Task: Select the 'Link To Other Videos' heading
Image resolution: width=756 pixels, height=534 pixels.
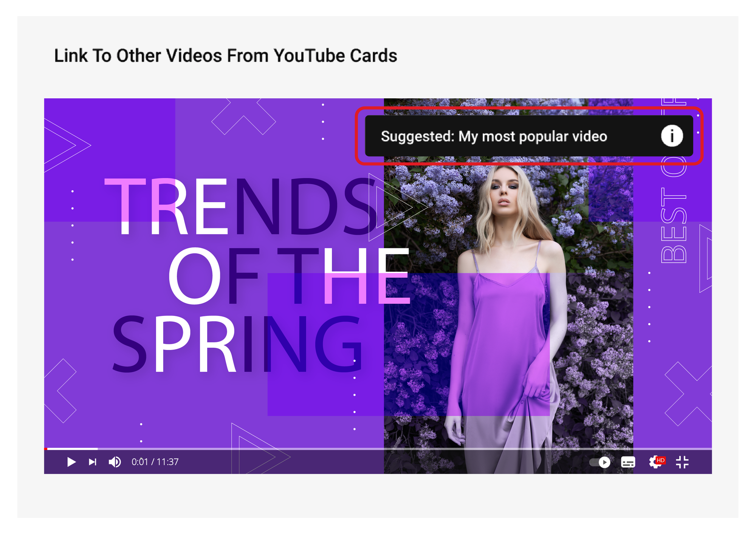Action: (x=225, y=56)
